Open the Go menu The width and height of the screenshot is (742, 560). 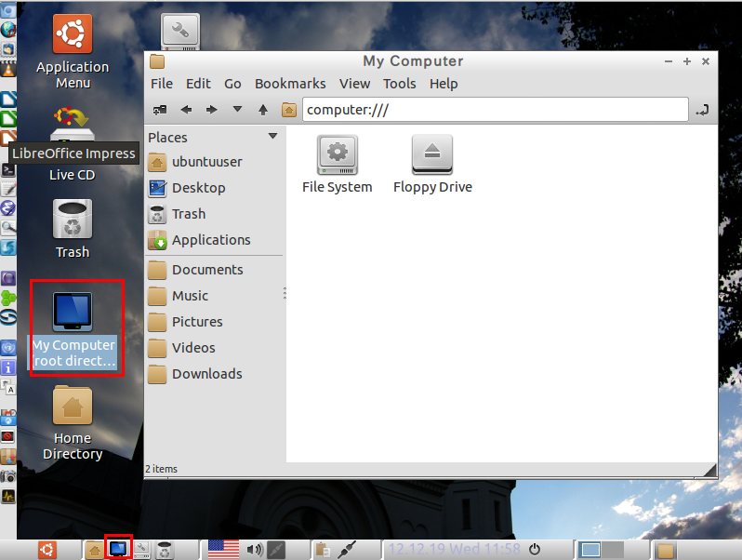(232, 84)
